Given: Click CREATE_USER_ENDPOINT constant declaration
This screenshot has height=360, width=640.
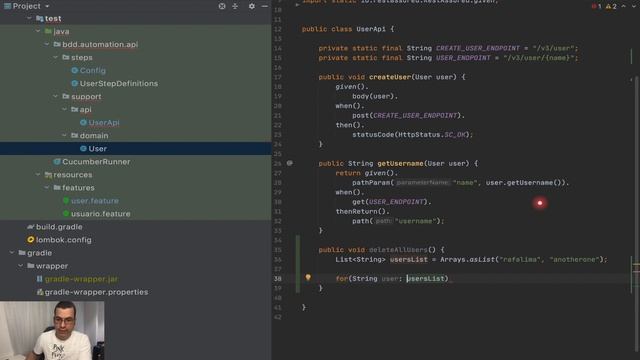Looking at the screenshot, I should click(478, 48).
